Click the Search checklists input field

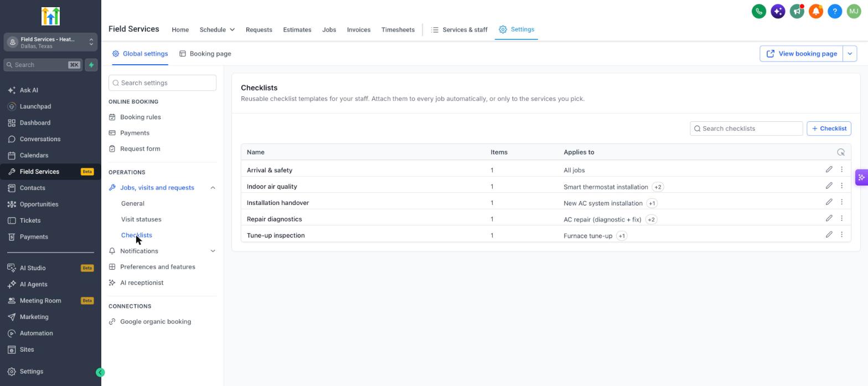pyautogui.click(x=746, y=128)
